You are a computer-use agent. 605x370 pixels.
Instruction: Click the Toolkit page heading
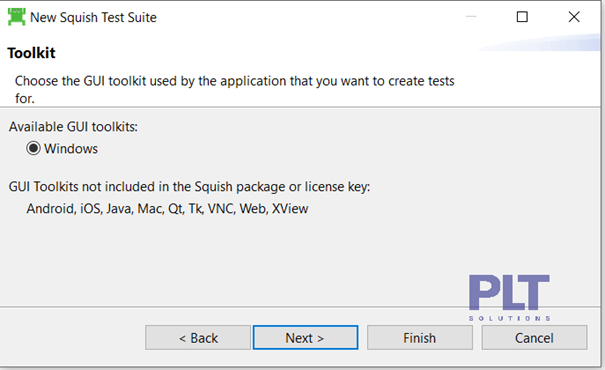(31, 53)
